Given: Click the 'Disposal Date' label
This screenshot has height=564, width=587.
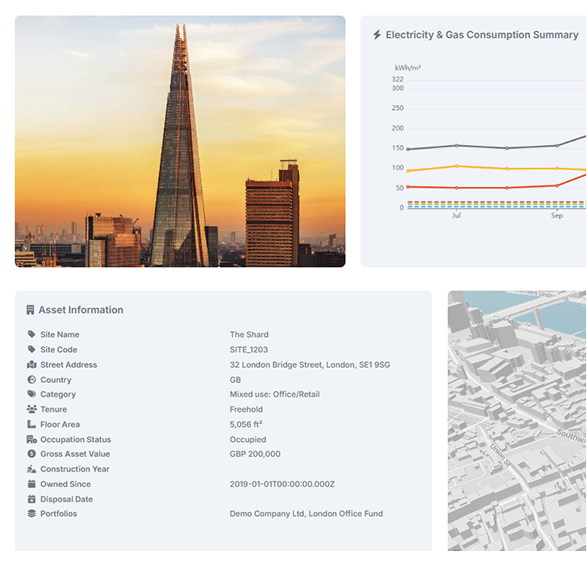Looking at the screenshot, I should [66, 499].
